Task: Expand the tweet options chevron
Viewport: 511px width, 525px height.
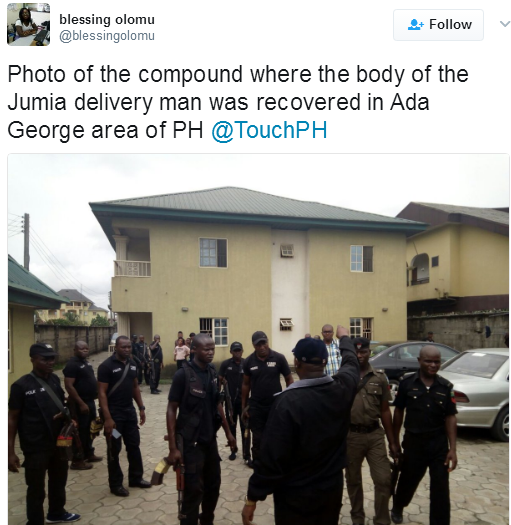Action: (505, 24)
